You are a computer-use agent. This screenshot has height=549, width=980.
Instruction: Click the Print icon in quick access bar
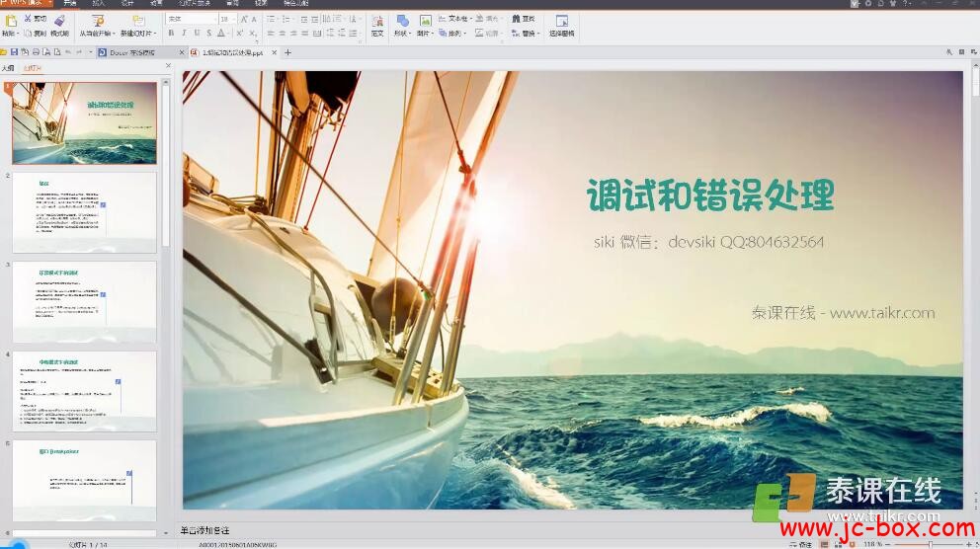[36, 52]
